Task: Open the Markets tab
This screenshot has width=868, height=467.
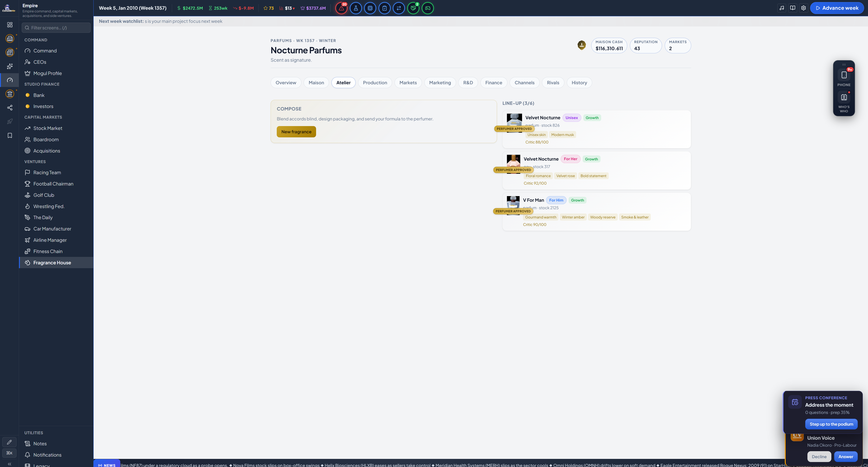Action: [x=408, y=82]
